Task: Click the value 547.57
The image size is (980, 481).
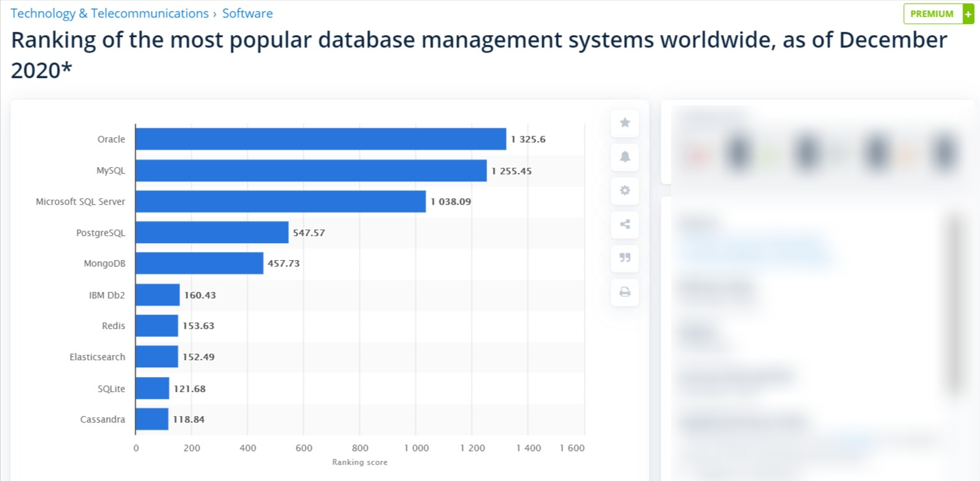Action: (309, 233)
